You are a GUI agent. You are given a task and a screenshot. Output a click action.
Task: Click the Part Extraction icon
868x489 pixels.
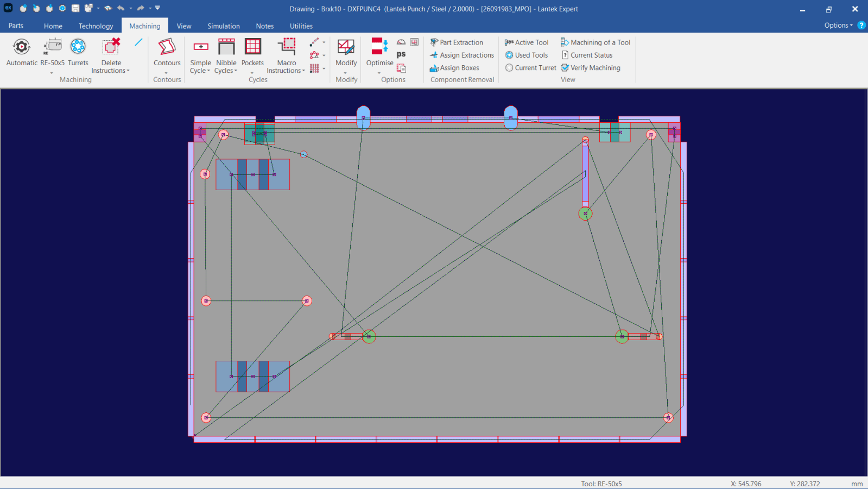point(434,42)
